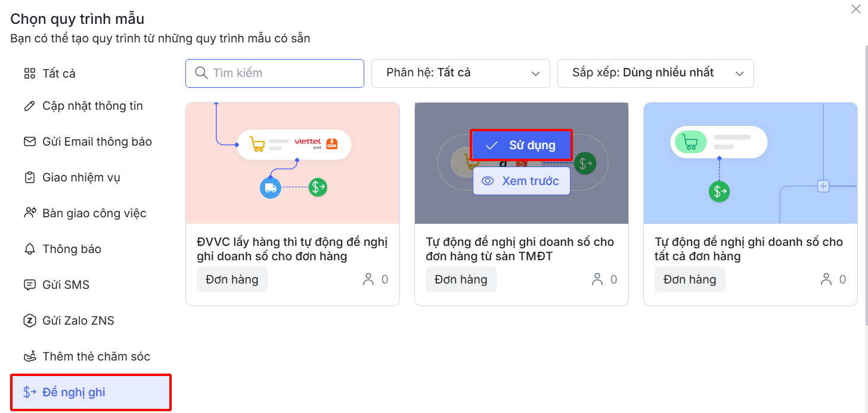This screenshot has width=868, height=413.
Task: Click the grid icon beside Tất cả
Action: click(x=29, y=74)
